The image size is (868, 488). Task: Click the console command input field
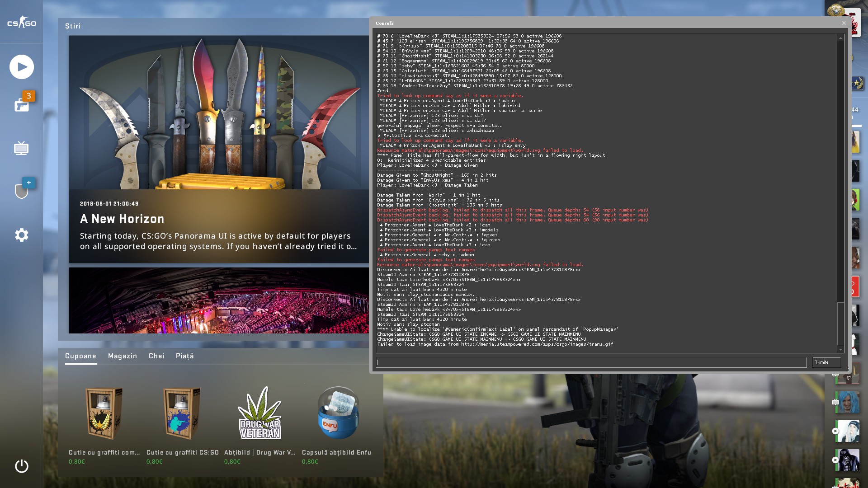coord(591,362)
